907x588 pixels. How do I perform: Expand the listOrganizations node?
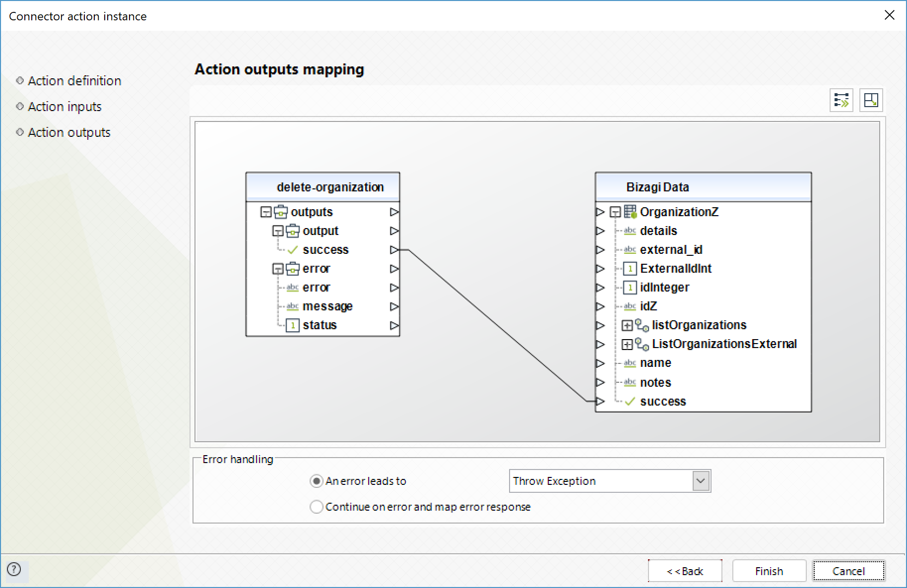point(627,326)
